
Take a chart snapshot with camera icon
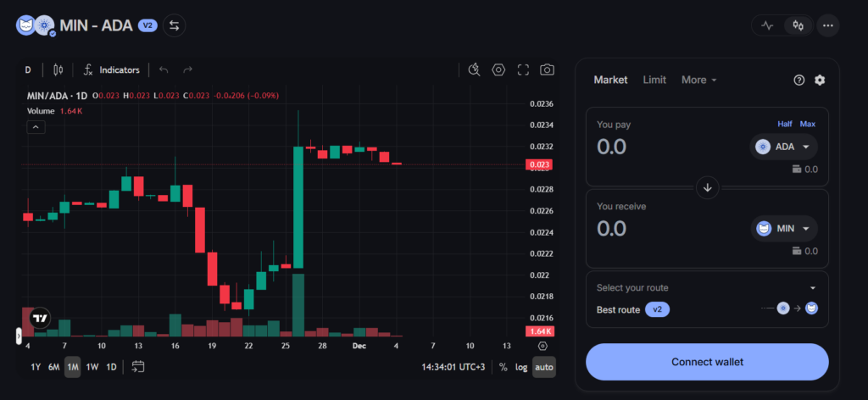[x=548, y=69]
